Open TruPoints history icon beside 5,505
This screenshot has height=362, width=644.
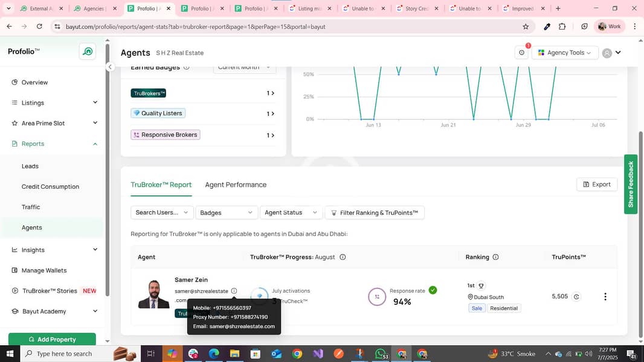tap(577, 296)
